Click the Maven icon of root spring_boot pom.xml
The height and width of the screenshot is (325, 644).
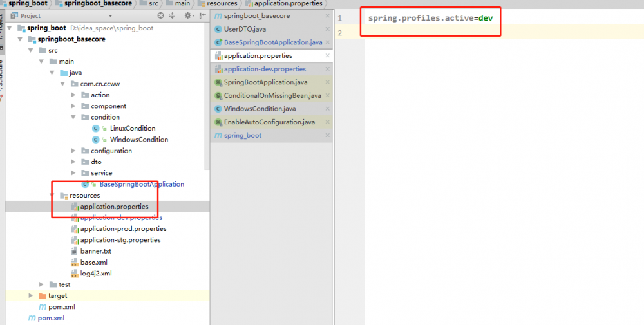(32, 318)
